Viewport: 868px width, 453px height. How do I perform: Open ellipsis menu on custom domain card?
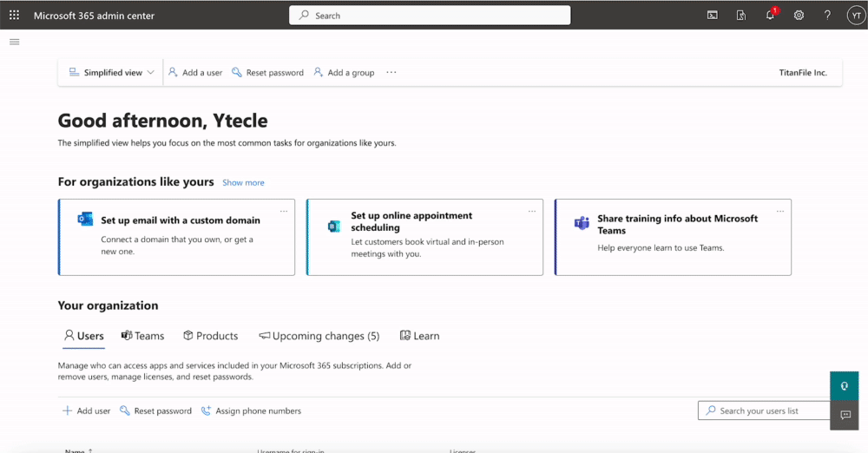[x=284, y=211]
